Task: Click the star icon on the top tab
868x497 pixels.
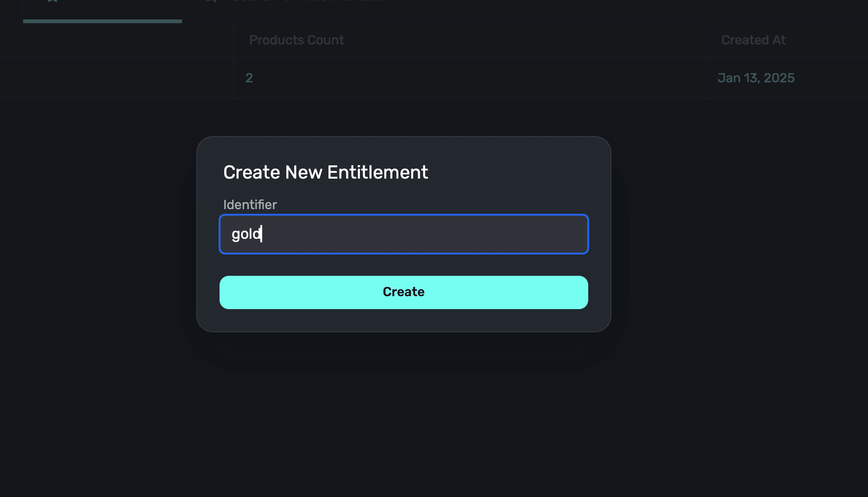Action: (52, 1)
